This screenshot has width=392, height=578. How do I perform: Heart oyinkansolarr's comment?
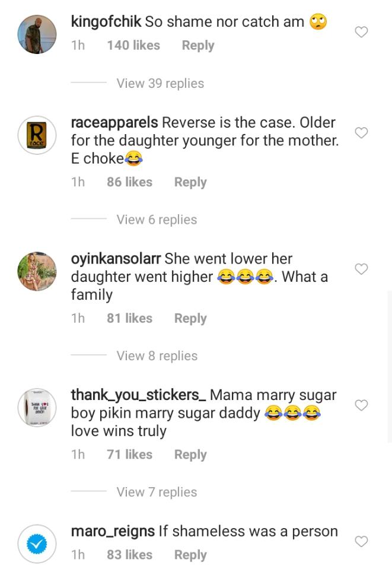coord(361,269)
